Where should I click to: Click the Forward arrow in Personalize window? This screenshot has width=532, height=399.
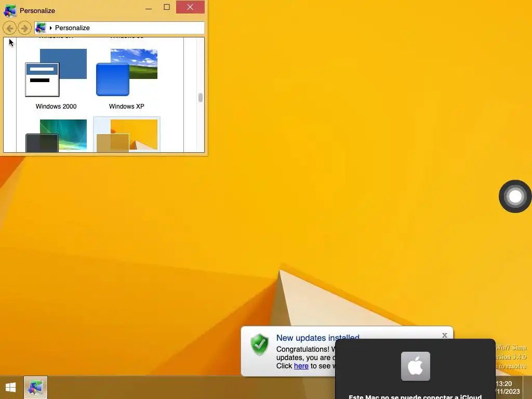point(24,28)
